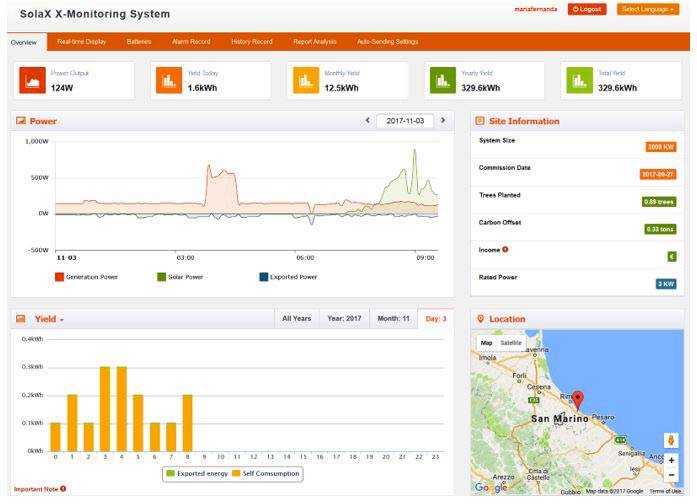This screenshot has height=504, width=697.
Task: Click the Yearly Yield dark green icon
Action: (x=443, y=80)
